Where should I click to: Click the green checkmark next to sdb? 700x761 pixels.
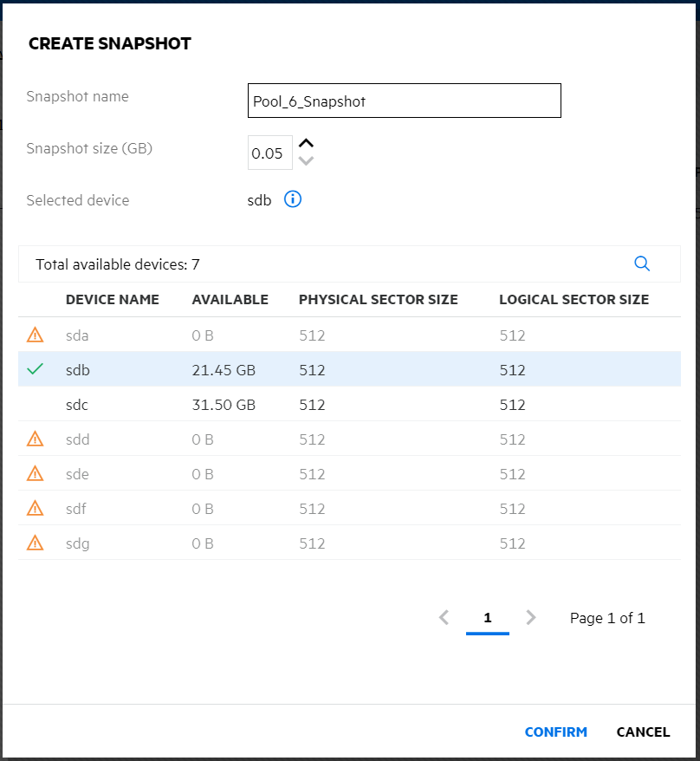(35, 369)
